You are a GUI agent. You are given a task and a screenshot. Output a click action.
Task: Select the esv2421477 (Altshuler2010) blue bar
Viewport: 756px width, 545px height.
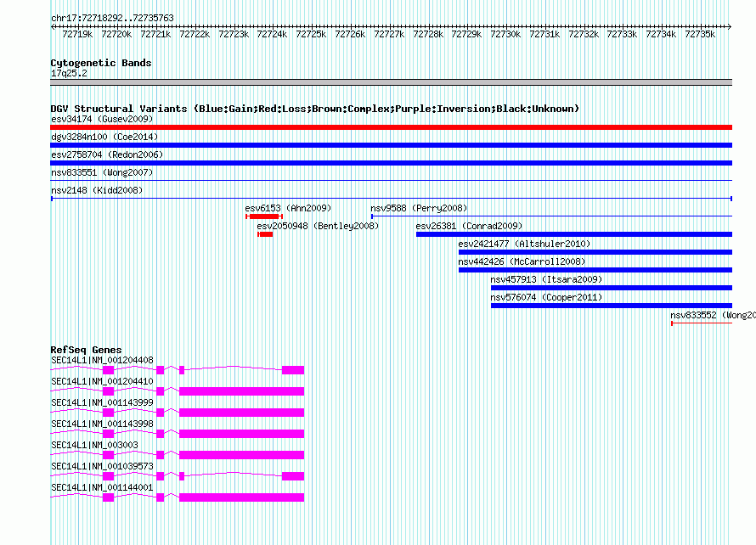tap(595, 252)
